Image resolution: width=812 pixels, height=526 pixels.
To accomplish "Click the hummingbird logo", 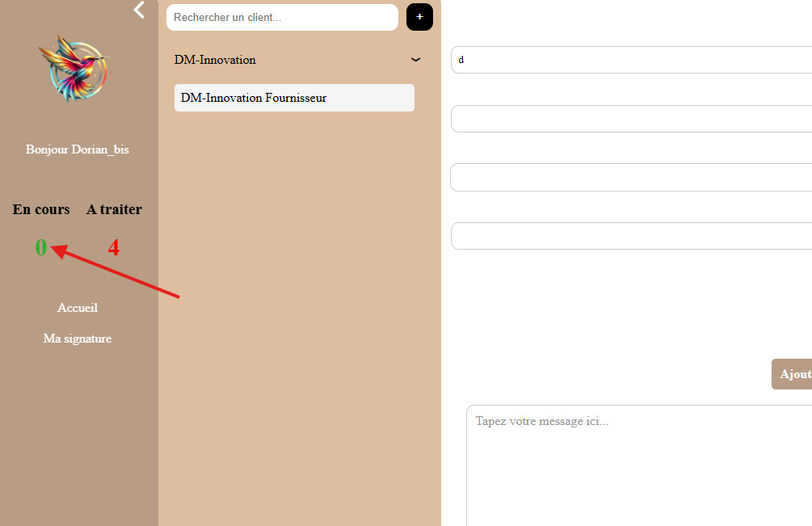I will (x=74, y=67).
